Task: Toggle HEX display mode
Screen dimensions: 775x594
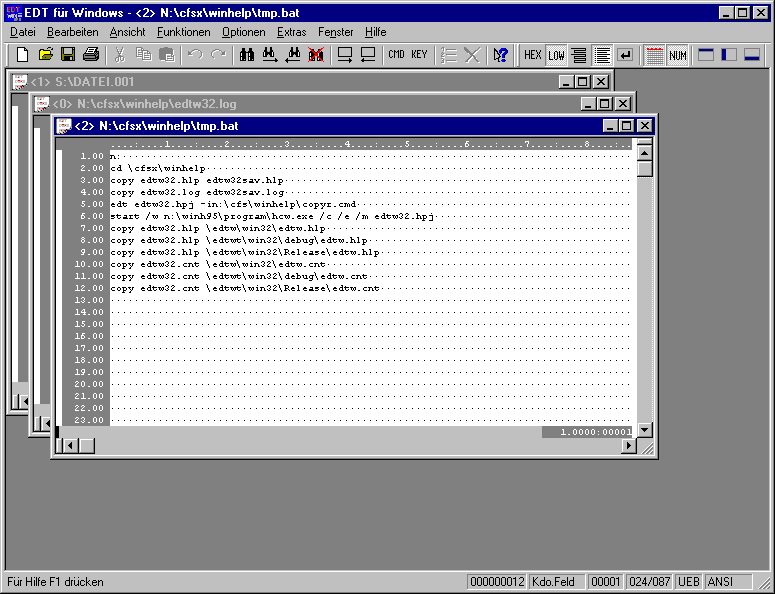Action: [x=533, y=55]
